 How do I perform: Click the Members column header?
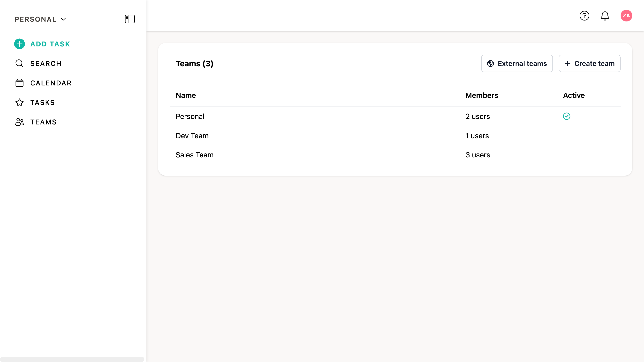tap(481, 95)
